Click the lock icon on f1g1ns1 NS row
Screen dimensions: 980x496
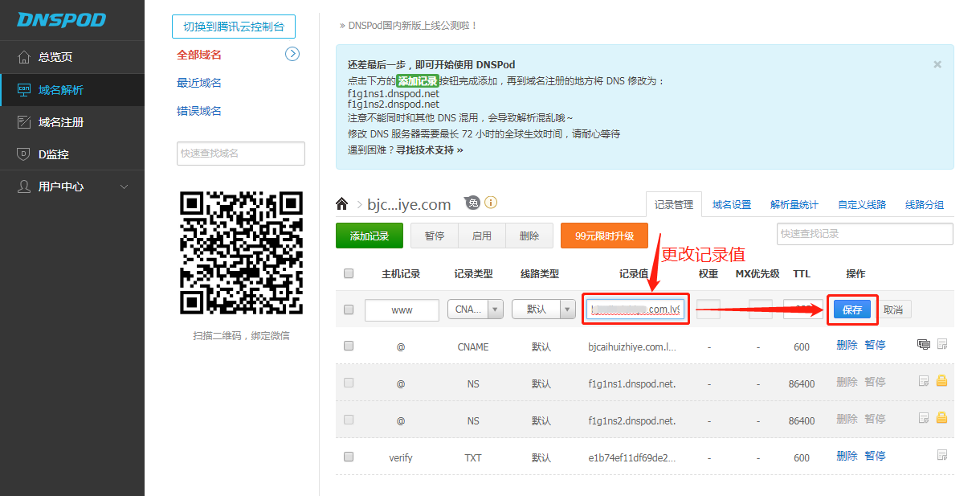point(942,381)
